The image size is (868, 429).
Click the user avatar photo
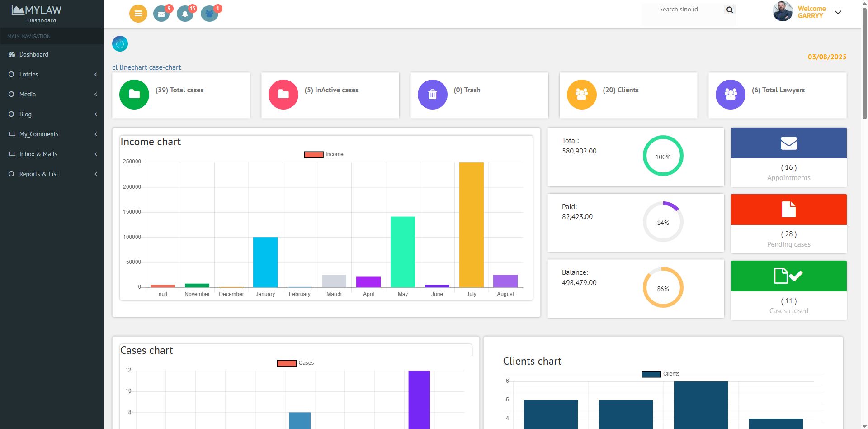(x=783, y=11)
